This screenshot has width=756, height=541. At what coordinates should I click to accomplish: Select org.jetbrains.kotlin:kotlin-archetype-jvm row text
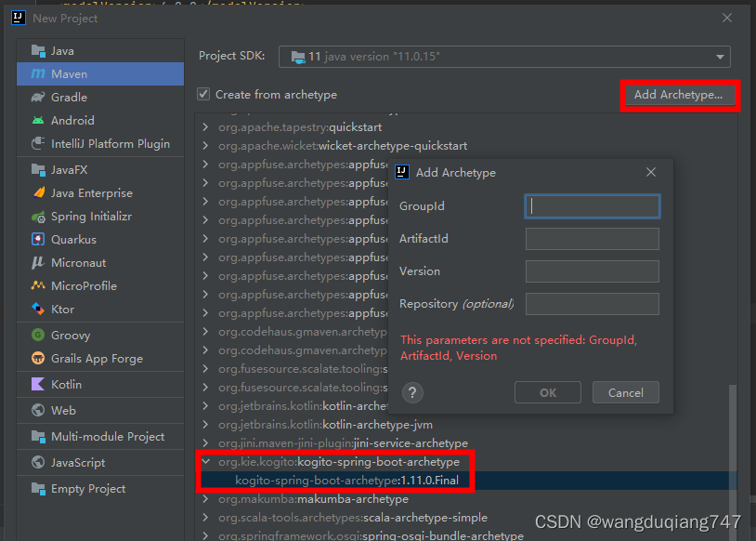tap(325, 424)
